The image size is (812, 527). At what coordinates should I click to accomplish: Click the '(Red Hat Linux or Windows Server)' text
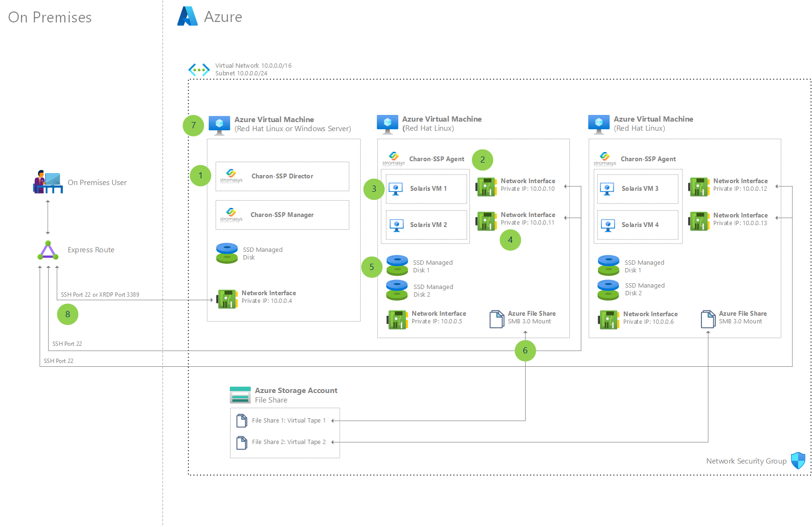(293, 129)
